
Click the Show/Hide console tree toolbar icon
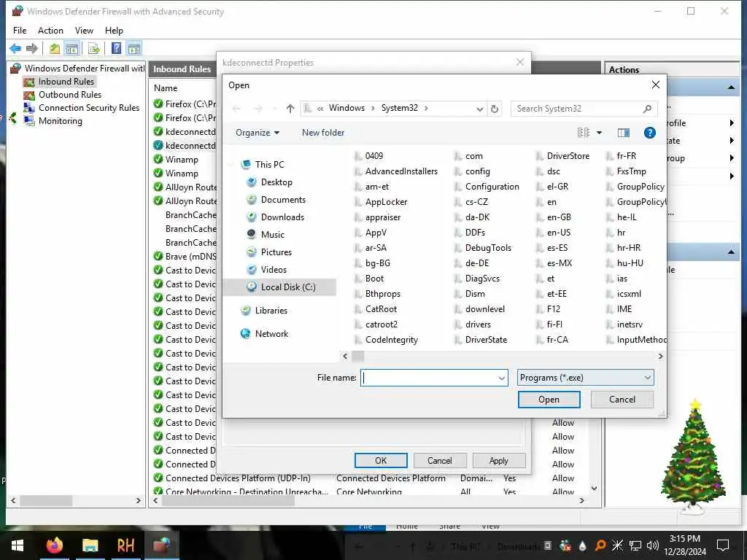72,48
